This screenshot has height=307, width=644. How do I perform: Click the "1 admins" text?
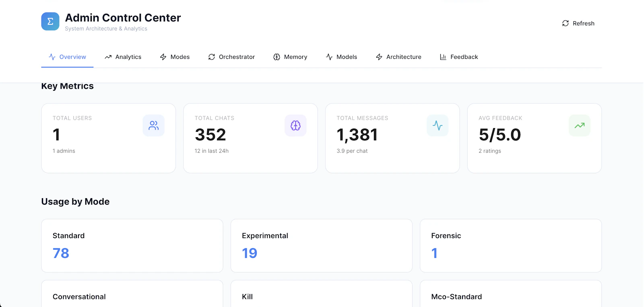tap(64, 151)
